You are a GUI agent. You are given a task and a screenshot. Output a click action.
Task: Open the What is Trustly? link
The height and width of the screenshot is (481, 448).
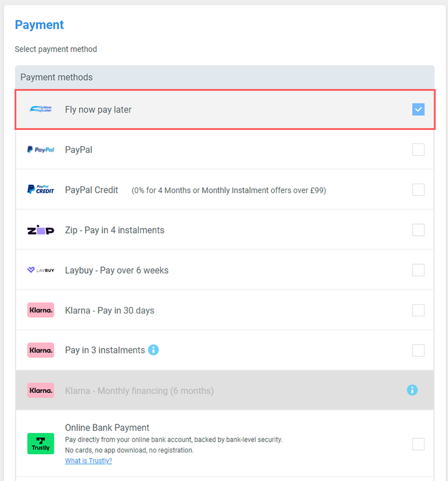pyautogui.click(x=88, y=460)
